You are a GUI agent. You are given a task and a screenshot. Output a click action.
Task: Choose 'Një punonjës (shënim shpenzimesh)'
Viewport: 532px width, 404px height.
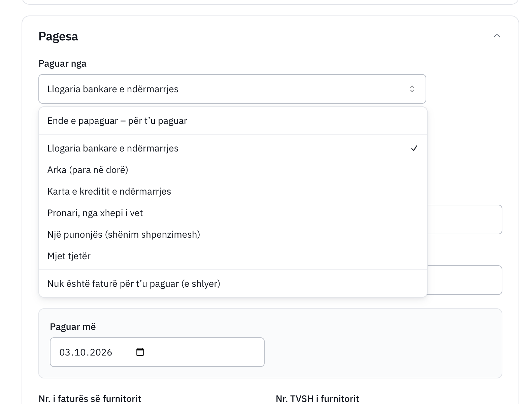click(233, 235)
